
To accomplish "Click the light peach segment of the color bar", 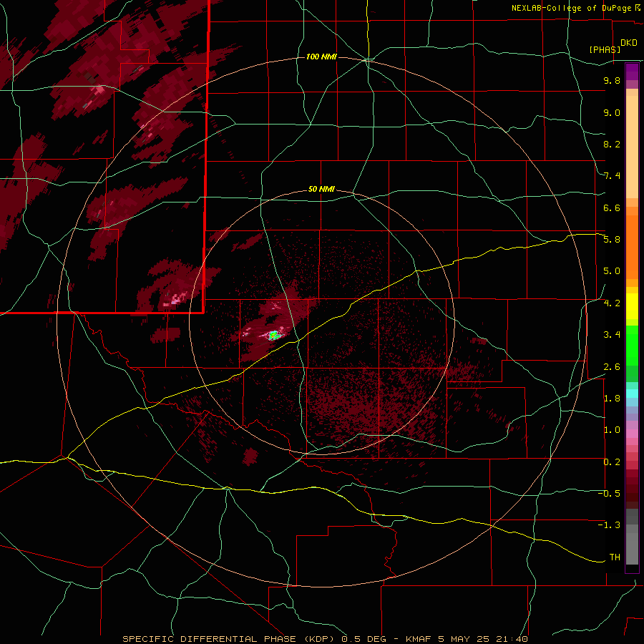I will 632,148.
